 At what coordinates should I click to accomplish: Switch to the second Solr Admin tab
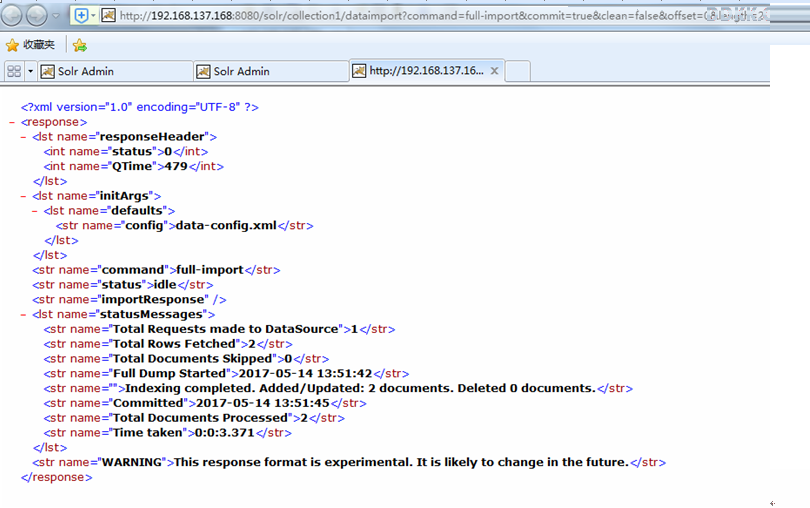click(271, 71)
